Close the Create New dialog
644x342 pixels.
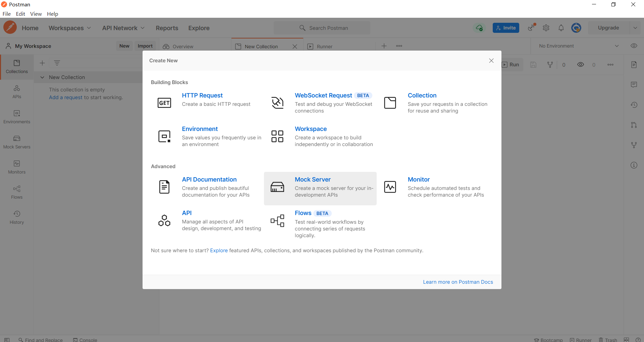pyautogui.click(x=491, y=61)
